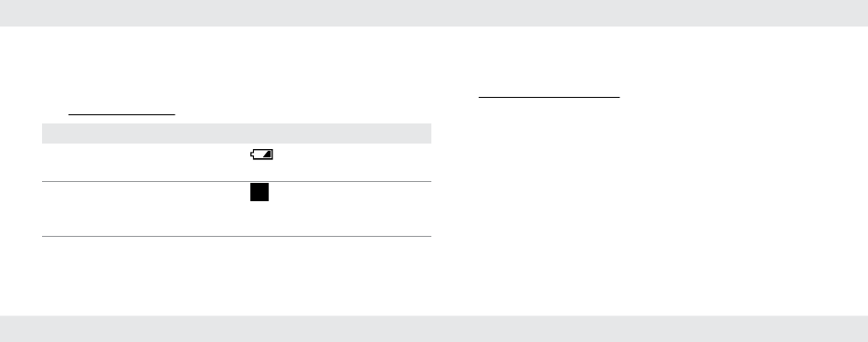868x342 pixels.
Task: Click the gray footer bar at page bottom
Action: click(434, 328)
